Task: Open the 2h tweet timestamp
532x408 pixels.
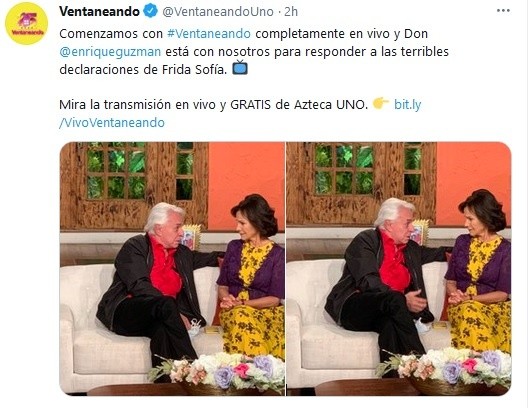Action: (x=291, y=12)
